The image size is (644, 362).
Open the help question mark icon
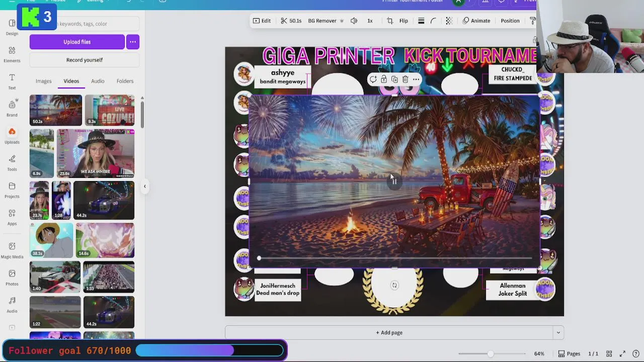pyautogui.click(x=636, y=354)
